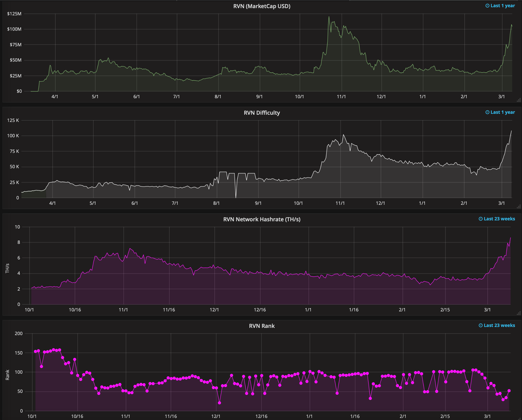Click the $25M y-axis label

16,76
